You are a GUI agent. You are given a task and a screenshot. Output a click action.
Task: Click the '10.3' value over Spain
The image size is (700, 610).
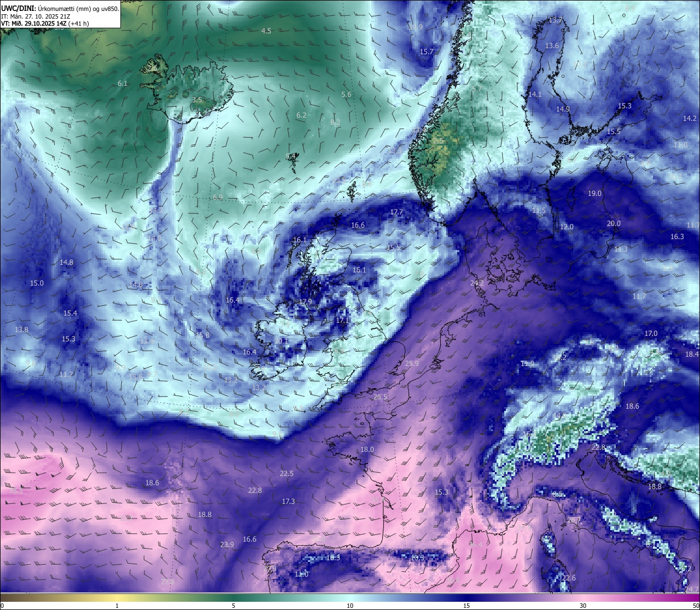point(417,558)
